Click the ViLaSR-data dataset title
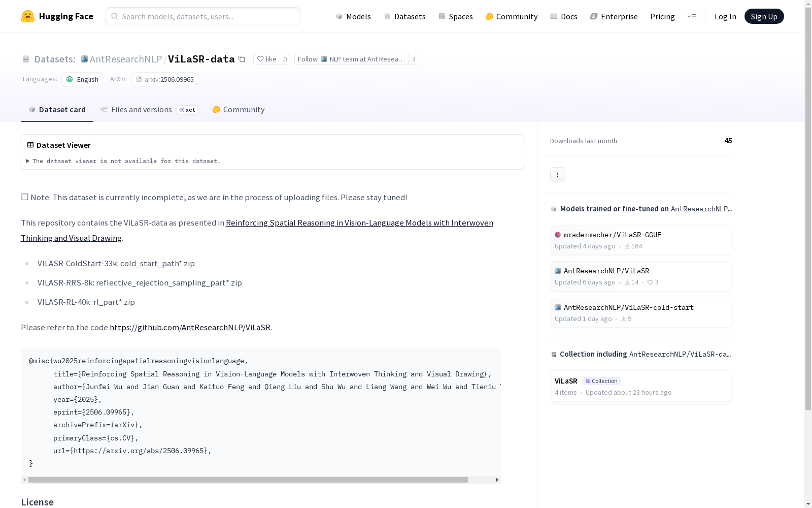 pyautogui.click(x=201, y=59)
